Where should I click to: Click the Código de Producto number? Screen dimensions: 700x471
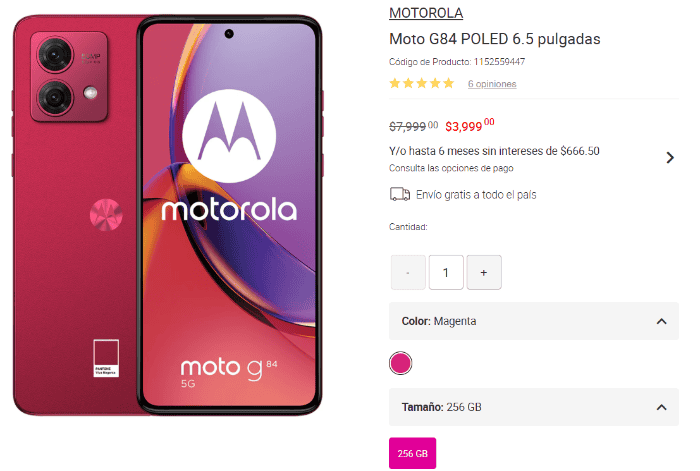point(499,62)
